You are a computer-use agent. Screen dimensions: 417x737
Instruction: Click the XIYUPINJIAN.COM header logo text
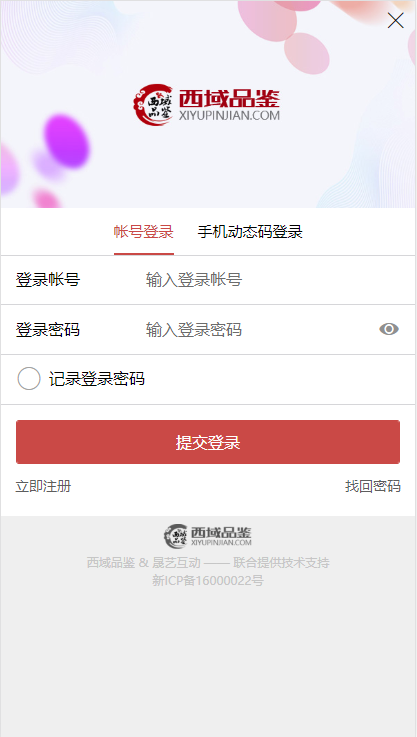click(x=229, y=116)
